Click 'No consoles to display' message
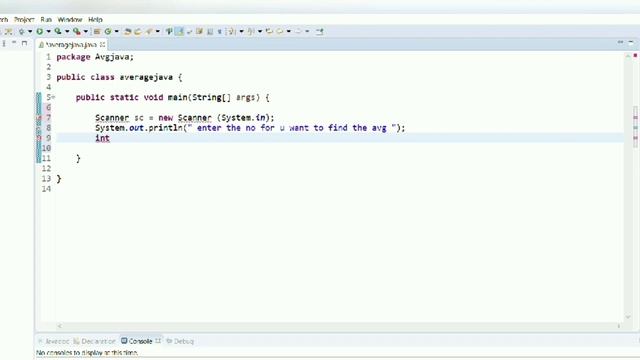Screen dimensions: 640x360 point(87,353)
